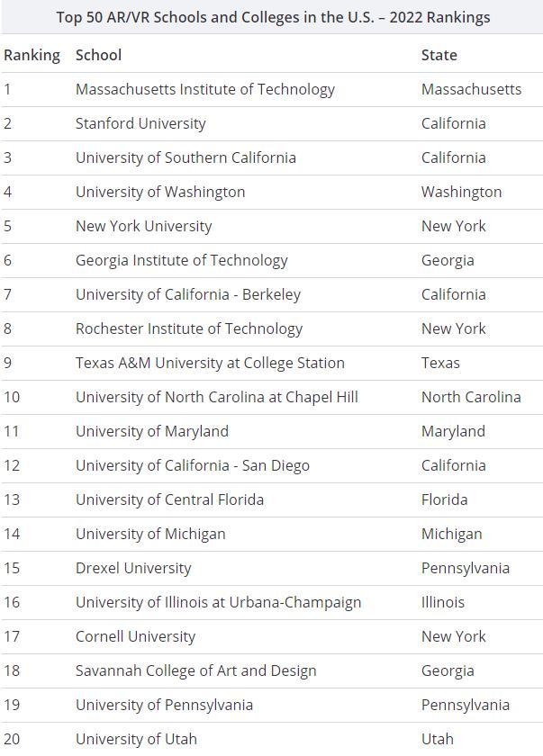The image size is (543, 756).
Task: Select Texas A&M University at College Station
Action: [210, 363]
